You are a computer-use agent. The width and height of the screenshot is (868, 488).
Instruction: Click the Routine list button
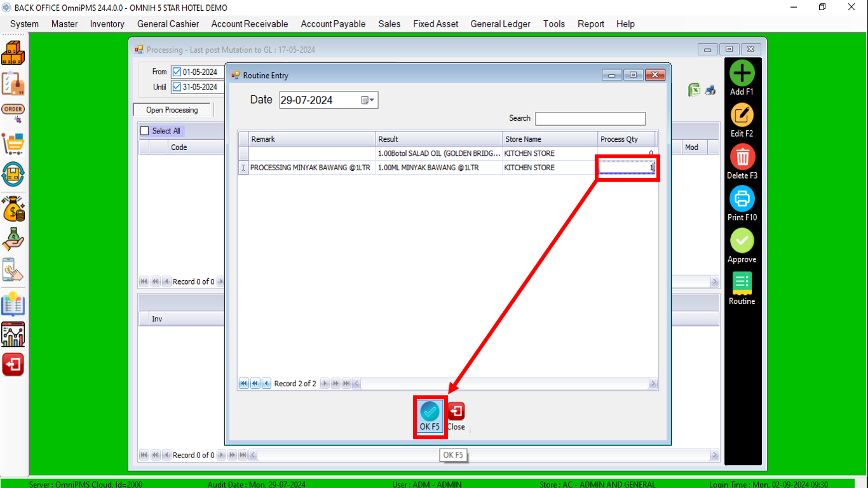[x=742, y=288]
